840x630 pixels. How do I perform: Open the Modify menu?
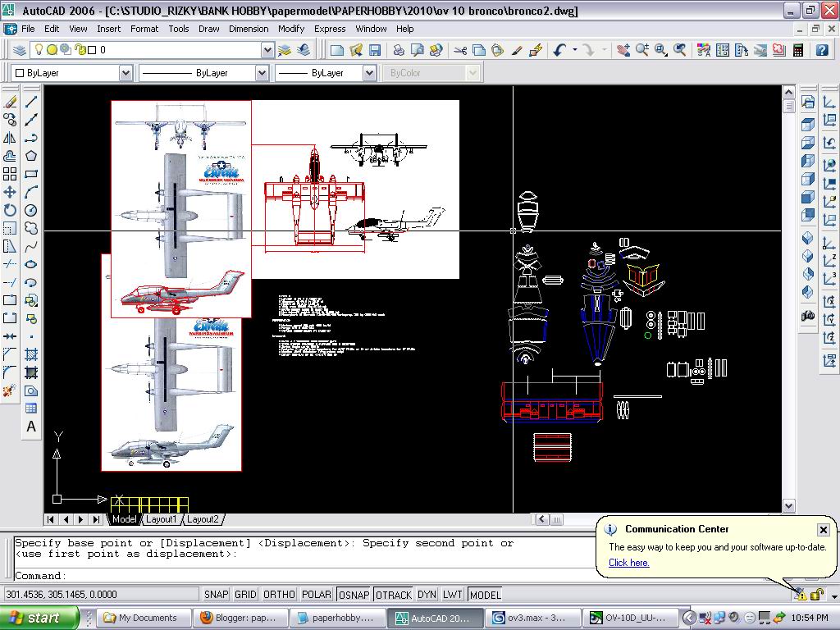pos(291,29)
